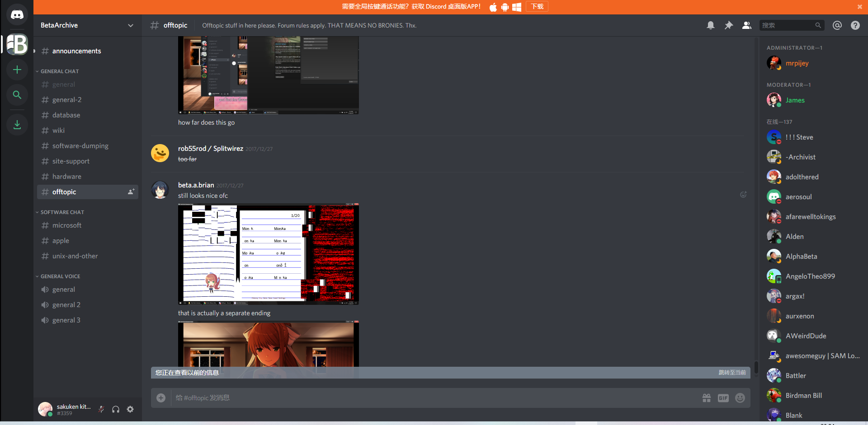Open the microsoft channel
This screenshot has height=425, width=868.
(x=88, y=225)
